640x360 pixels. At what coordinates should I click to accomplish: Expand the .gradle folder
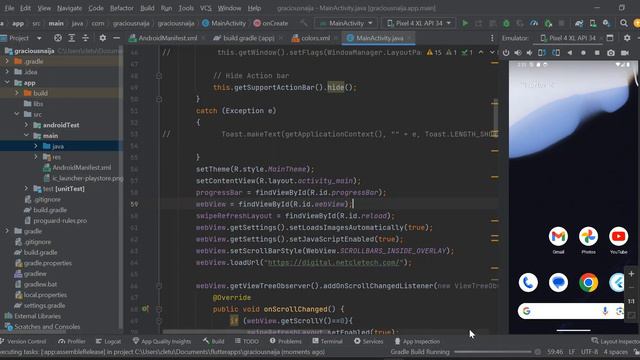(7, 61)
